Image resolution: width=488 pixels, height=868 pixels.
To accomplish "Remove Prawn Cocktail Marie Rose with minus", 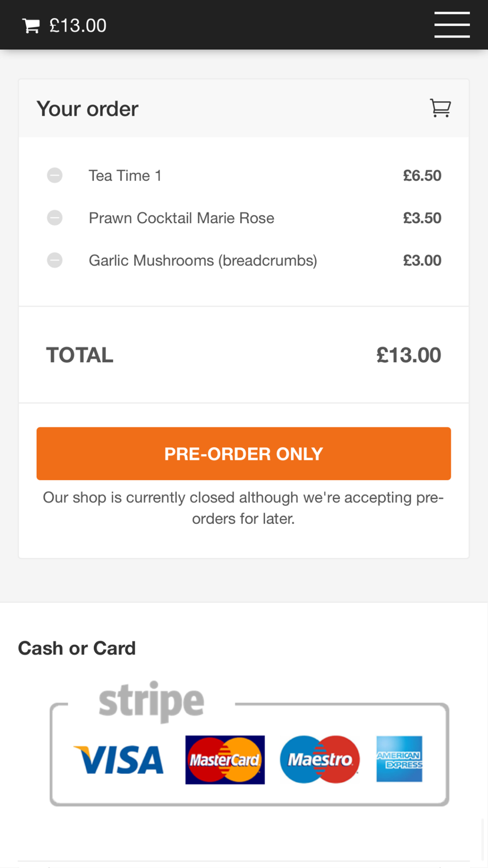I will click(x=55, y=218).
